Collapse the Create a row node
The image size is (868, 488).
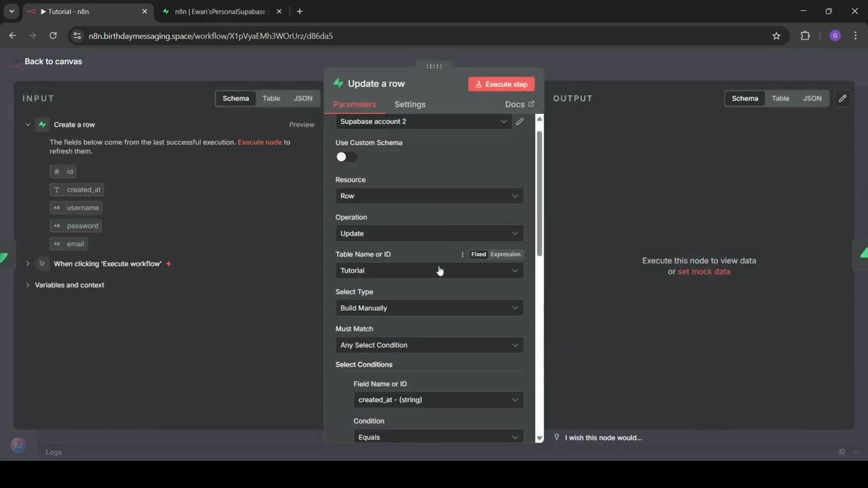(x=28, y=125)
